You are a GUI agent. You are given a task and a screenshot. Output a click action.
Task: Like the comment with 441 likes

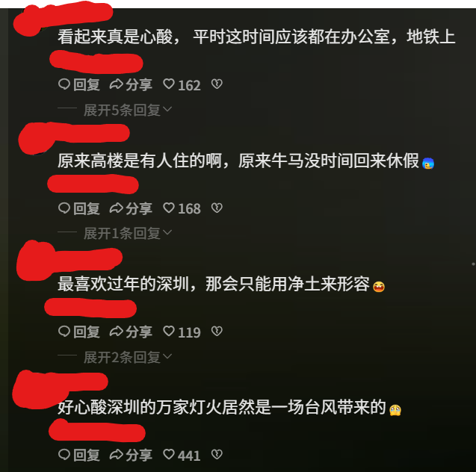(182, 456)
